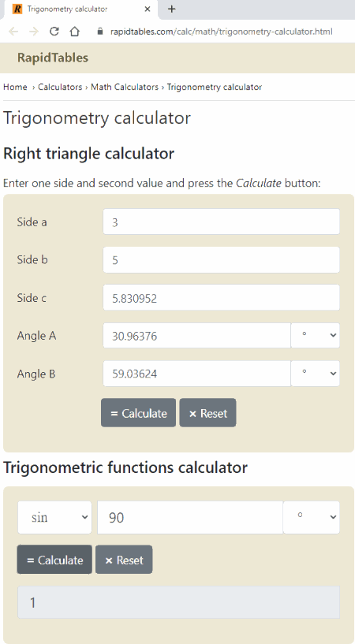Go to the Home breadcrumb link
The image size is (355, 644).
15,87
